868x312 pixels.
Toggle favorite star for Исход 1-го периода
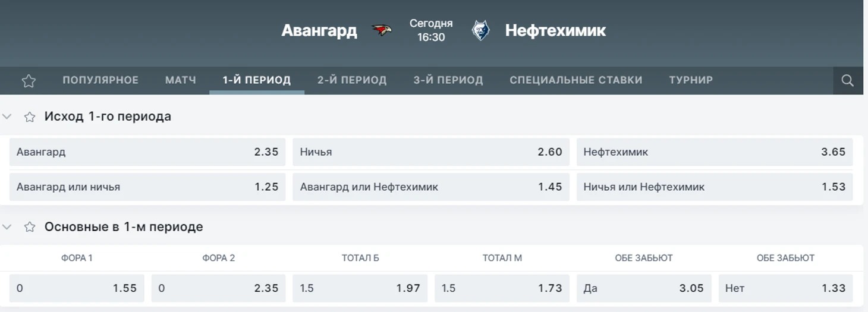[x=30, y=116]
